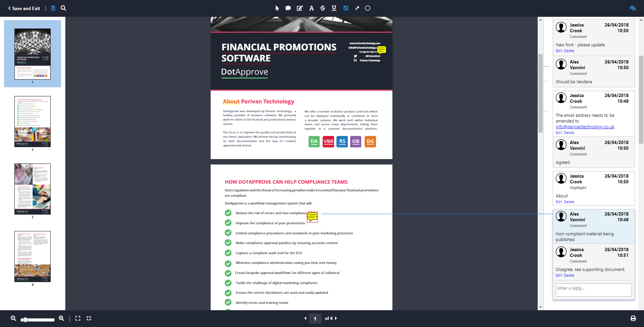The width and height of the screenshot is (644, 327).
Task: Delete the 'About' highlight comment
Action: pos(569,202)
